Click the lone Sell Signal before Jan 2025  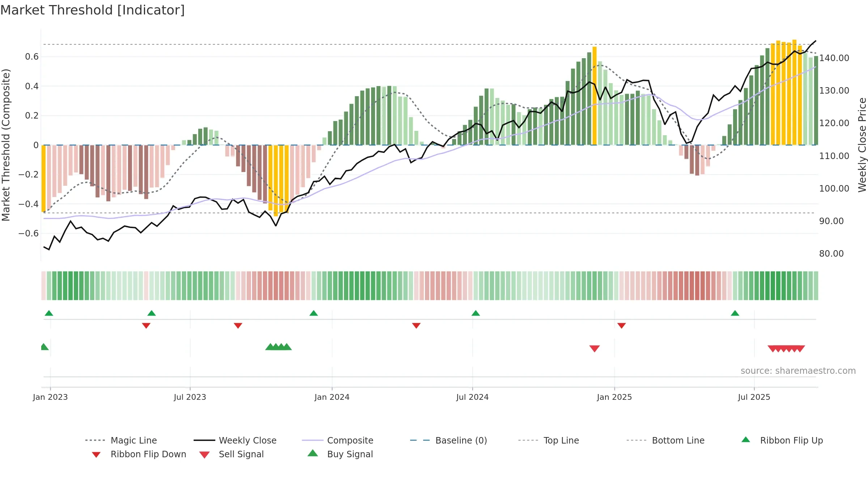click(595, 348)
